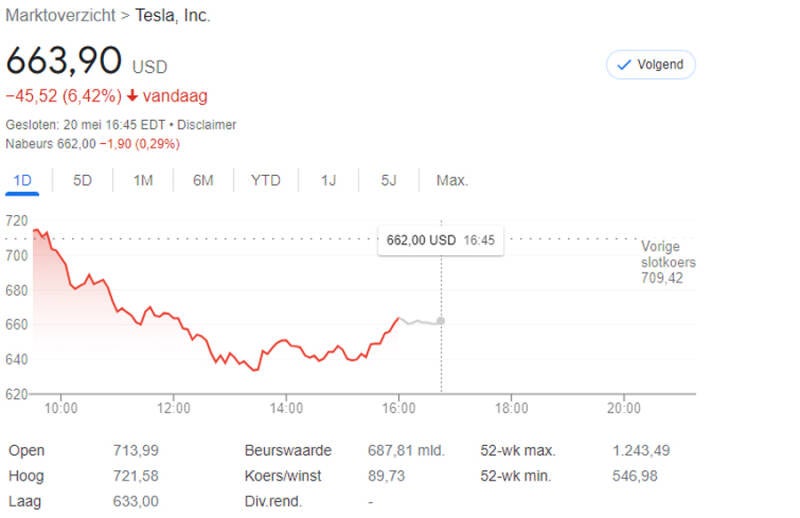Open the 1J yearly chart tab
Image resolution: width=800 pixels, height=518 pixels.
328,180
